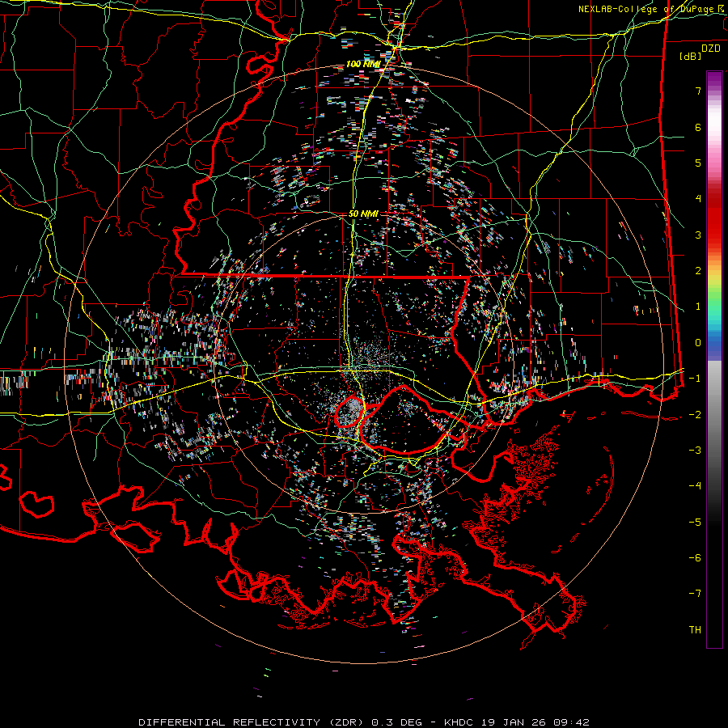Click the -4 dB tick label
Viewport: 728px width, 728px height.
point(695,486)
